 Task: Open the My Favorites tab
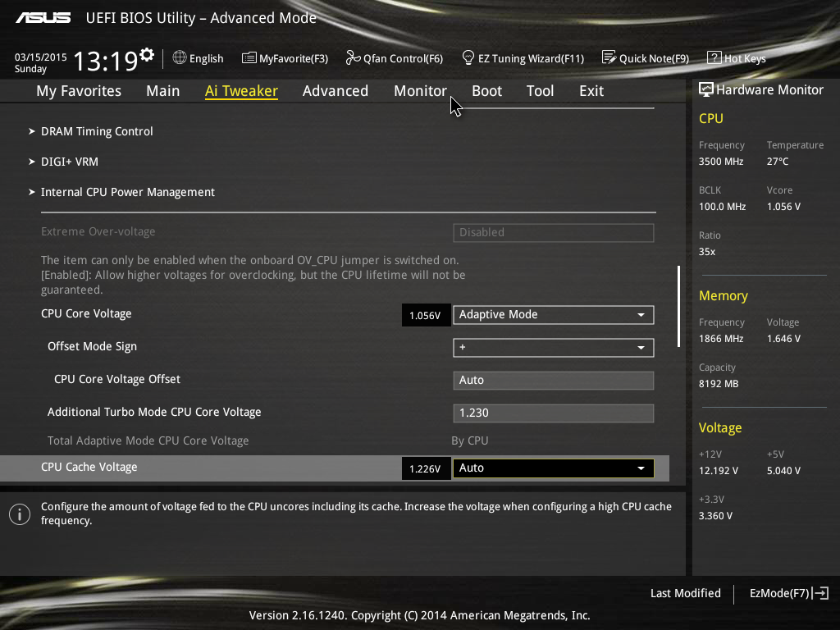tap(79, 91)
